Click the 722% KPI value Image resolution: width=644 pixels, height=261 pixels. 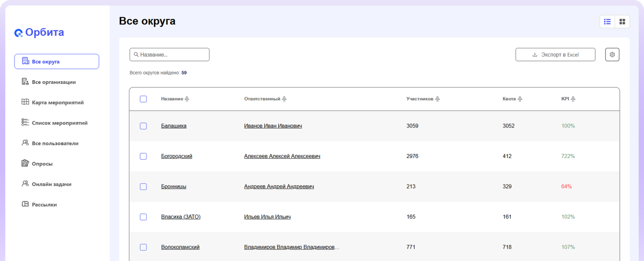pos(568,156)
